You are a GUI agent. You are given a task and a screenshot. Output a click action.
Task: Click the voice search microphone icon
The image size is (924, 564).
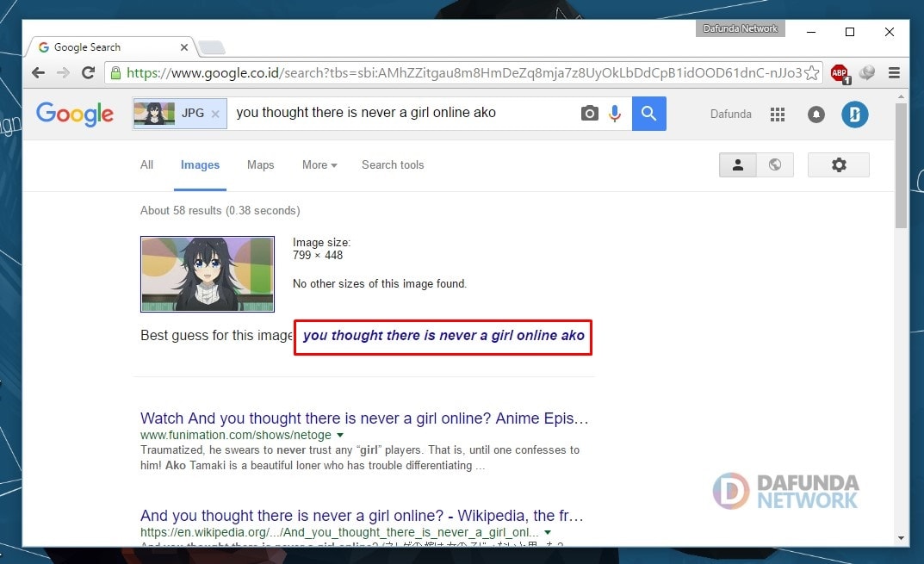(x=615, y=113)
